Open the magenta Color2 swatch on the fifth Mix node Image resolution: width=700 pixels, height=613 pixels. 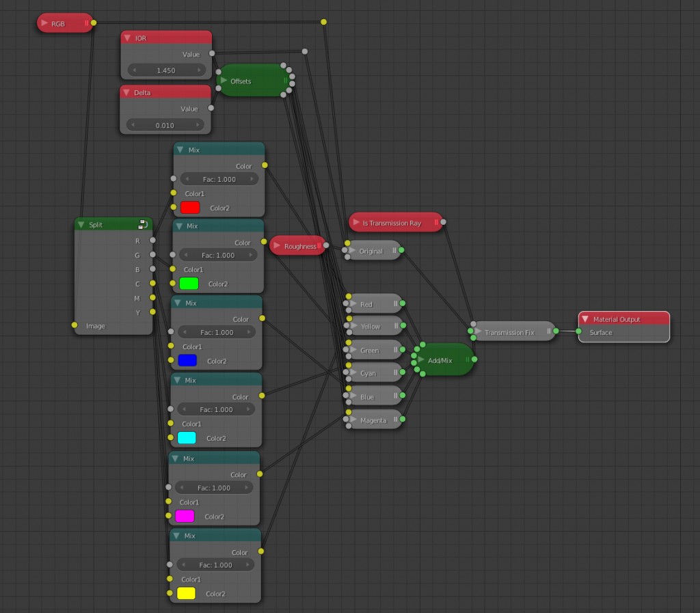(186, 517)
